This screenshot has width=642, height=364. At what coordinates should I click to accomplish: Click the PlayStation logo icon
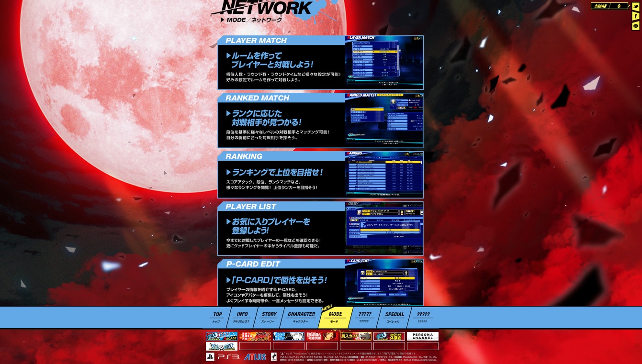tap(210, 357)
